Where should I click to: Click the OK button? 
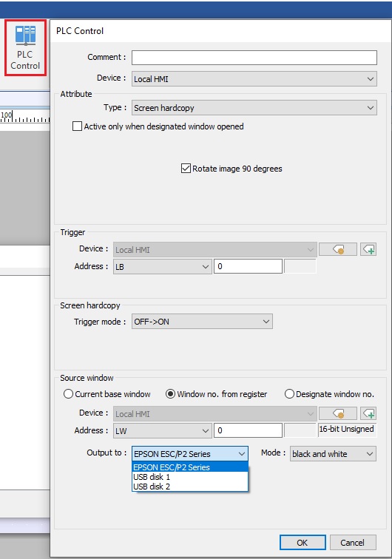pos(303,543)
